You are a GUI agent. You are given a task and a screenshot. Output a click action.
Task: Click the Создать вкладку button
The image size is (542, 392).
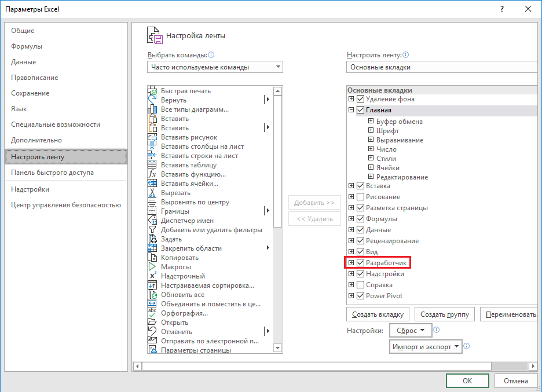pos(378,314)
